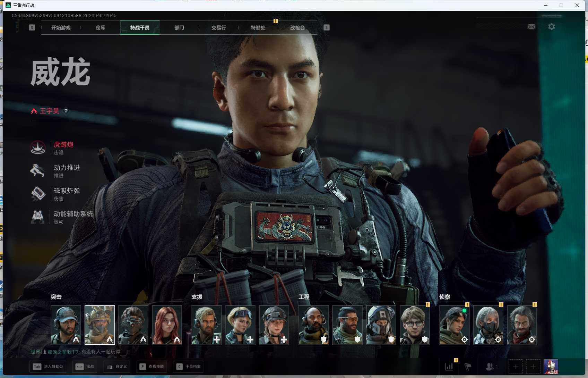Screen dimensions: 588x378
Task: Open the 开始游戏 tab
Action: 61,28
